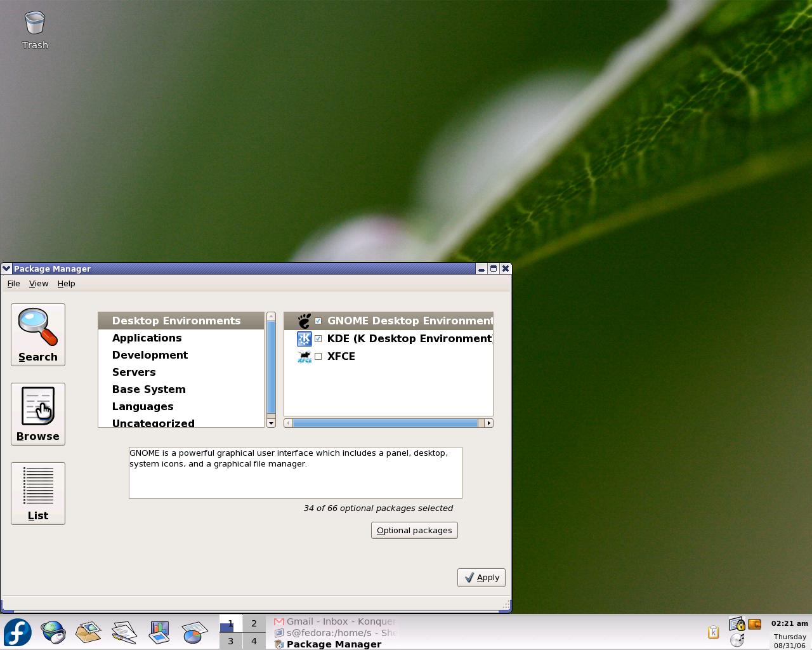This screenshot has width=812, height=650.
Task: Open the View menu
Action: point(39,283)
